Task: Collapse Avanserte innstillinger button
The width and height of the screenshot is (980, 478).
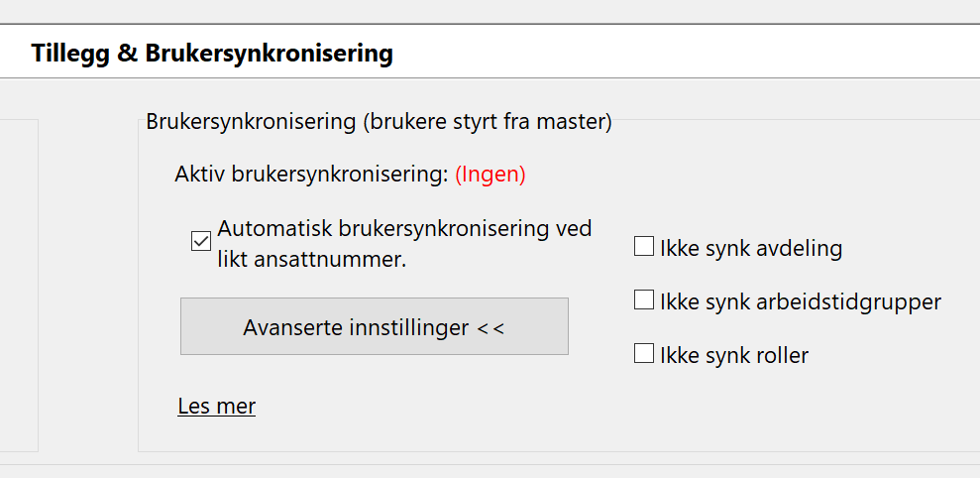Action: coord(374,326)
